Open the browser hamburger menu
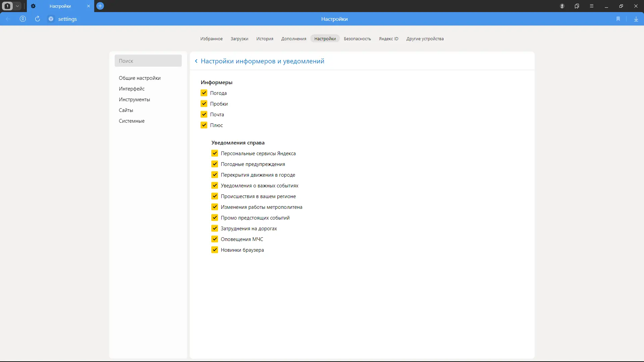Viewport: 644px width, 362px height. [x=592, y=6]
